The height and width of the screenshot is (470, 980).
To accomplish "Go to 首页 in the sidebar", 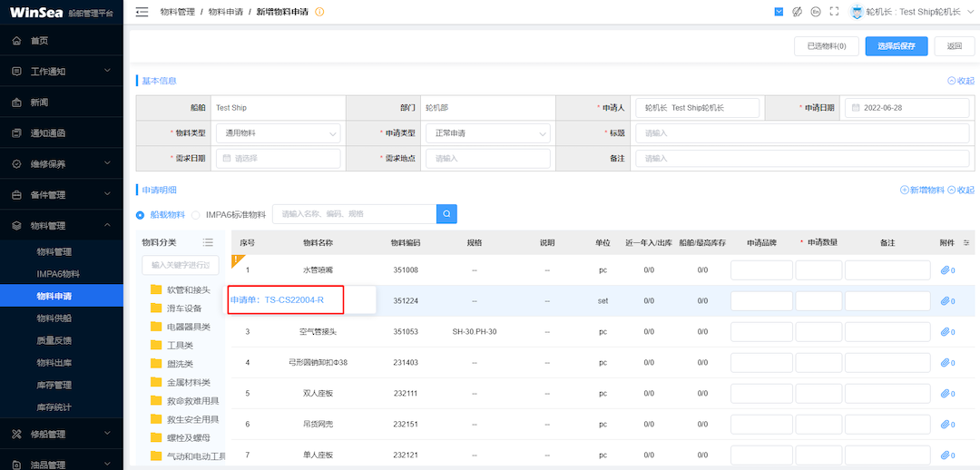I will click(62, 41).
